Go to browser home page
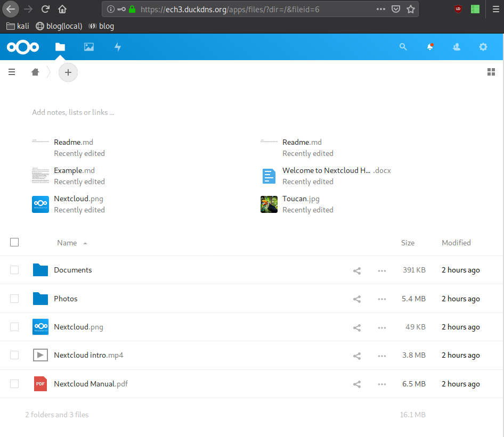 [62, 9]
